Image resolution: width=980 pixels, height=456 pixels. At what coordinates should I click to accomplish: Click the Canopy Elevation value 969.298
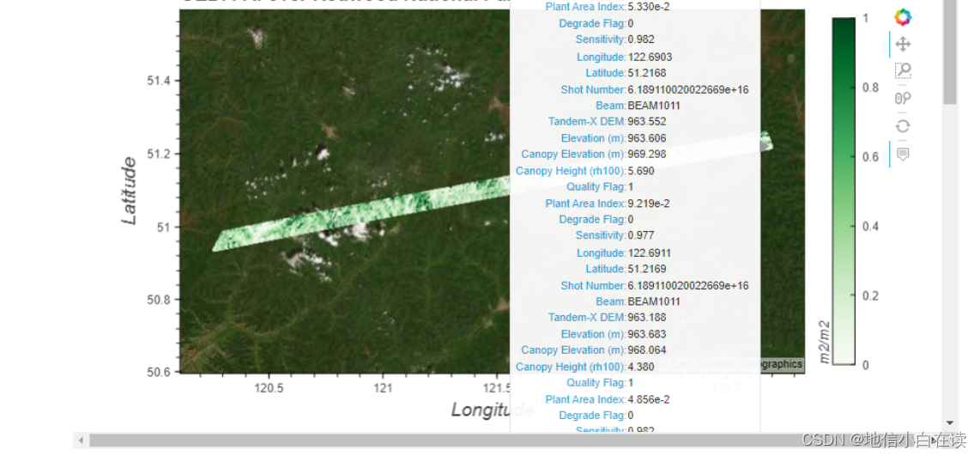[647, 154]
